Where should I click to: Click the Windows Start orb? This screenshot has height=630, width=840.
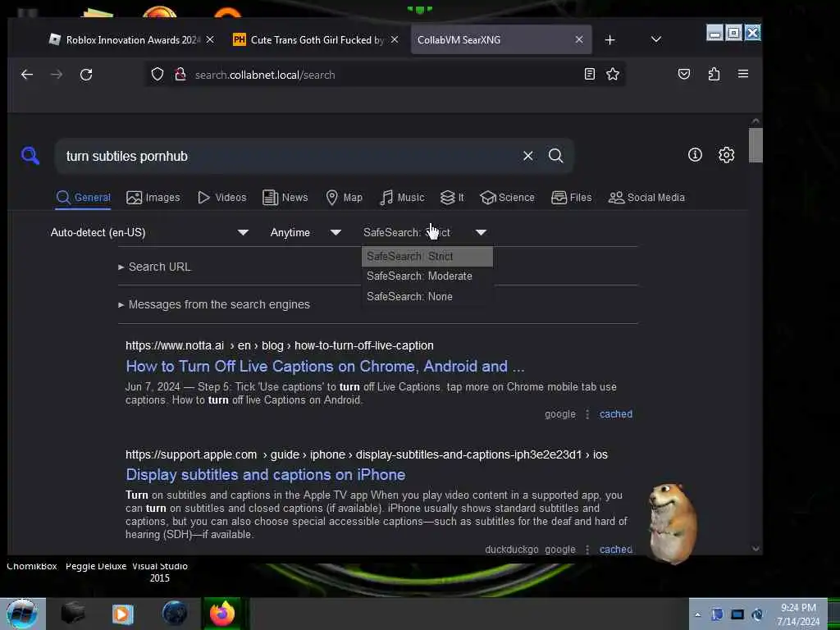click(x=21, y=614)
